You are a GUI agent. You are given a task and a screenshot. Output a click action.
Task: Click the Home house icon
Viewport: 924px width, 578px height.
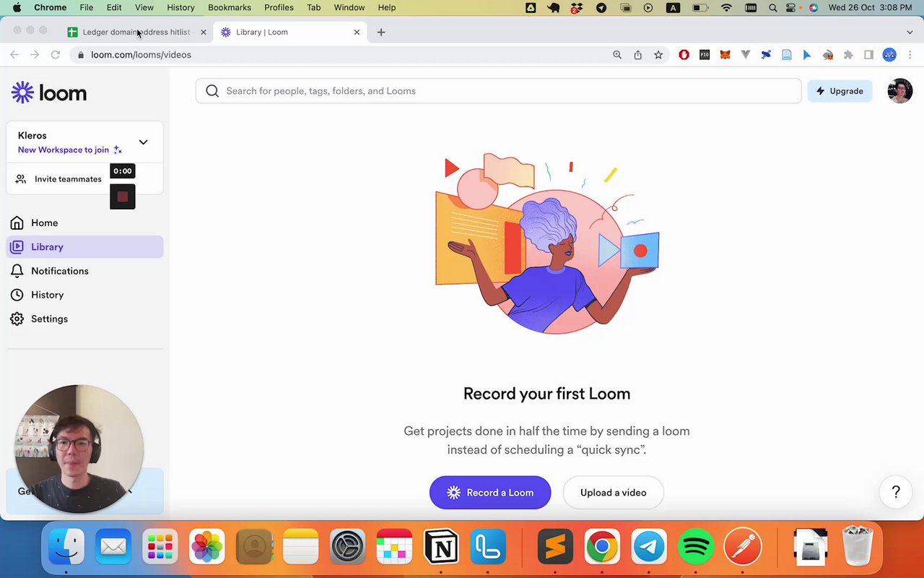[x=17, y=223]
